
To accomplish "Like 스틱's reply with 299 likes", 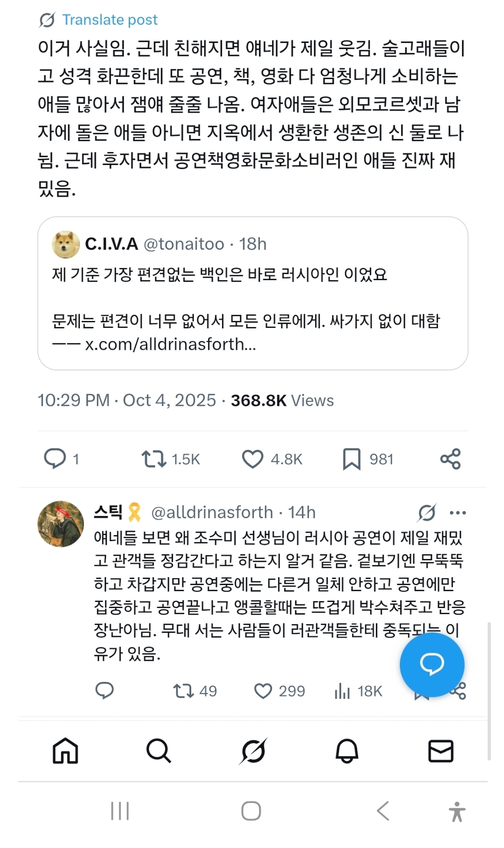I will click(263, 691).
